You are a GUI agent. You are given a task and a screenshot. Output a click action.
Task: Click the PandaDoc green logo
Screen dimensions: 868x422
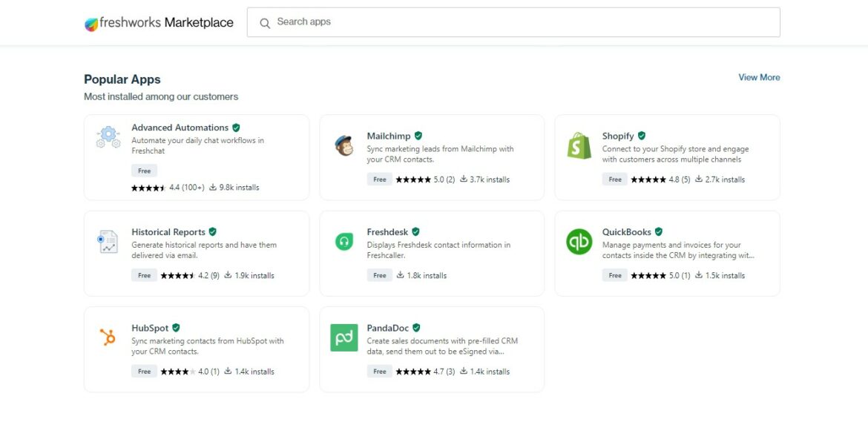click(343, 337)
